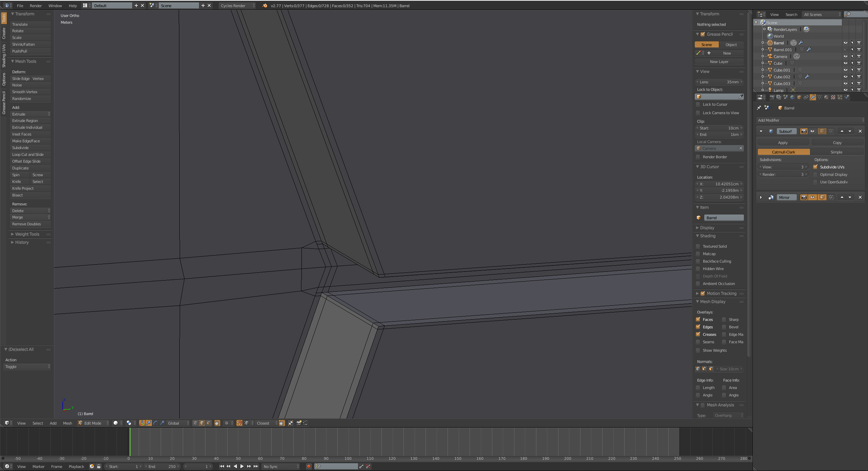Switch to vertex select mode
The width and height of the screenshot is (868, 471).
[195, 423]
